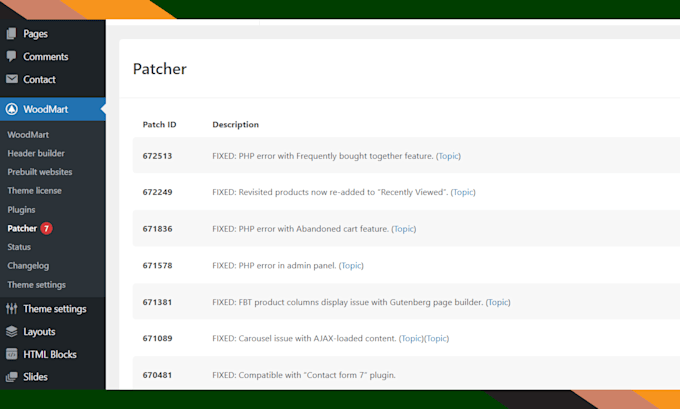The width and height of the screenshot is (680, 409).
Task: Click the Pages icon in sidebar
Action: coord(12,33)
